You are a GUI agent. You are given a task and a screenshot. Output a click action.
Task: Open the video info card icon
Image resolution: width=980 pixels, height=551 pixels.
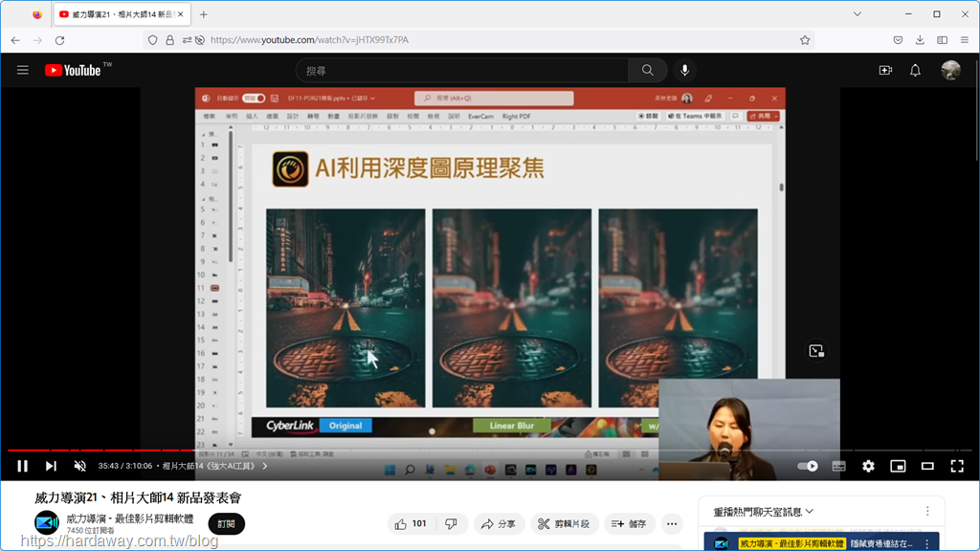tap(816, 351)
